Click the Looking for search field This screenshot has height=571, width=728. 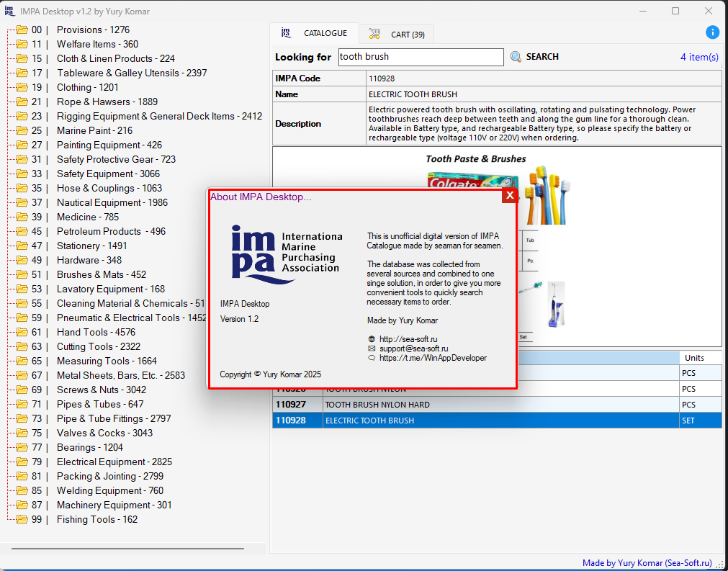(420, 57)
